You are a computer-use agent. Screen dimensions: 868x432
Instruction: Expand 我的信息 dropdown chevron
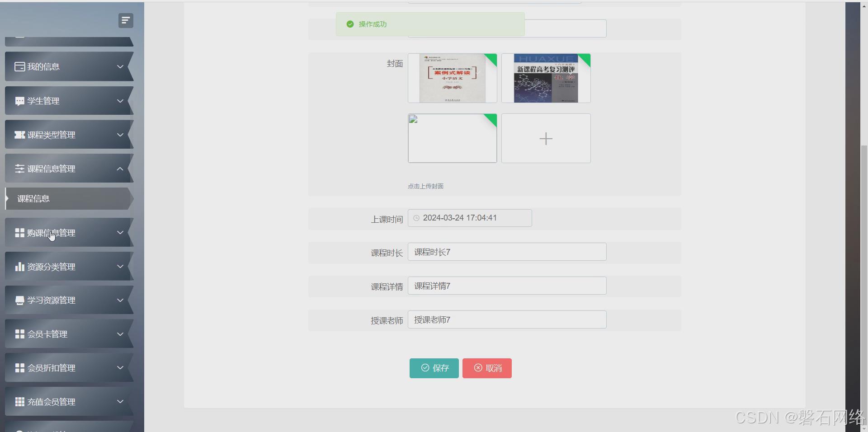tap(120, 66)
